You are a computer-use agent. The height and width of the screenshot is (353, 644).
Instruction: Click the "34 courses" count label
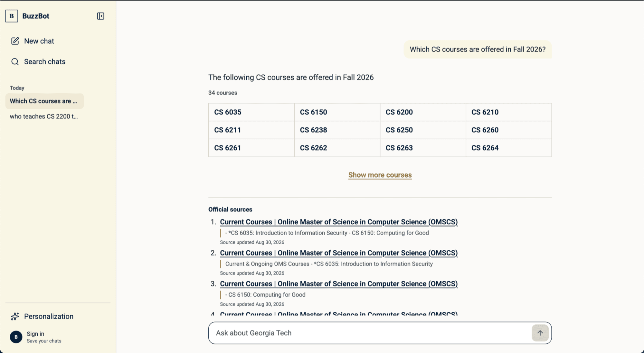223,93
